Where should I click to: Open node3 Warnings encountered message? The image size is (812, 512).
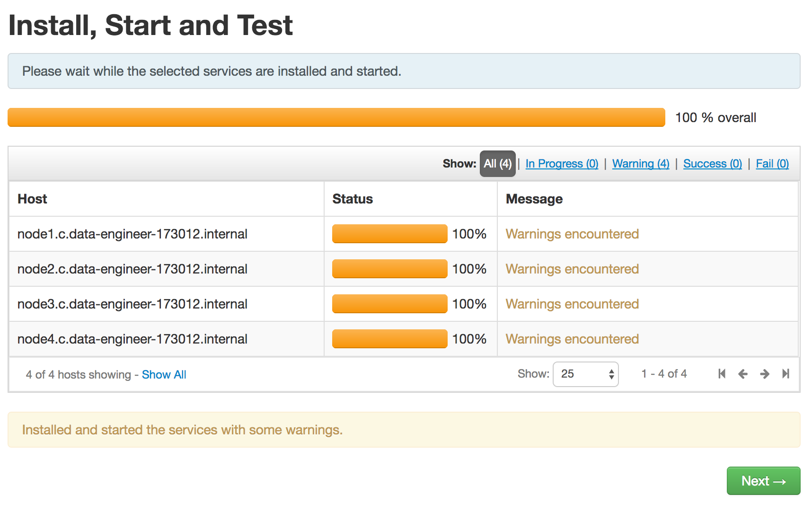coord(572,304)
